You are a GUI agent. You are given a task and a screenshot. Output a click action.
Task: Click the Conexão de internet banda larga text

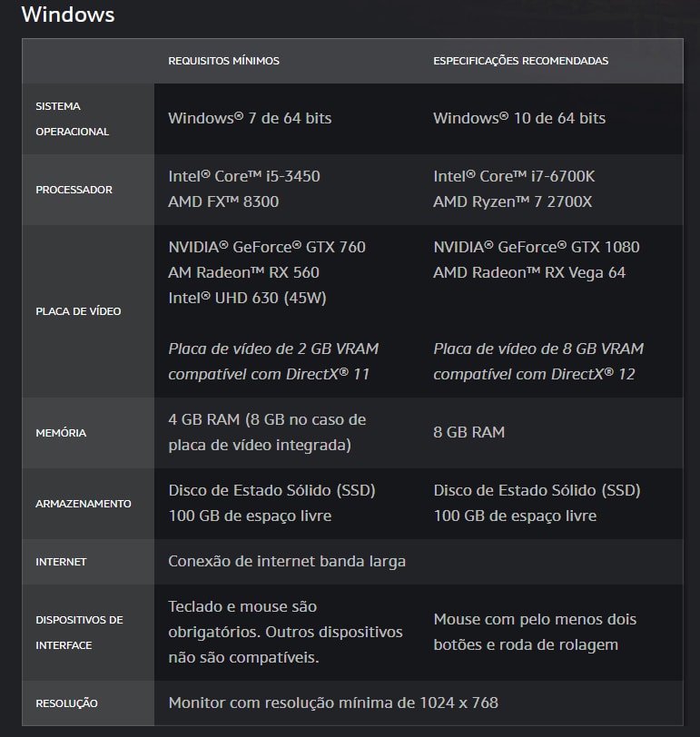point(286,561)
